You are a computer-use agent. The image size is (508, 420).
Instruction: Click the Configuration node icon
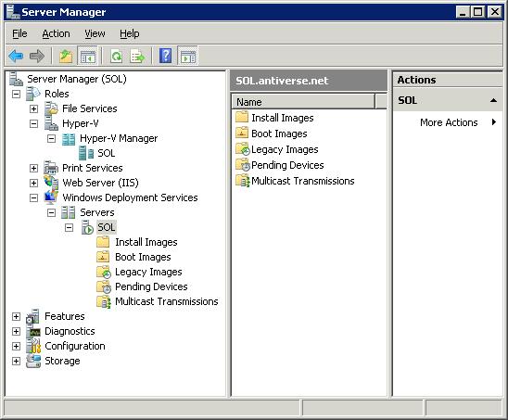tap(33, 346)
